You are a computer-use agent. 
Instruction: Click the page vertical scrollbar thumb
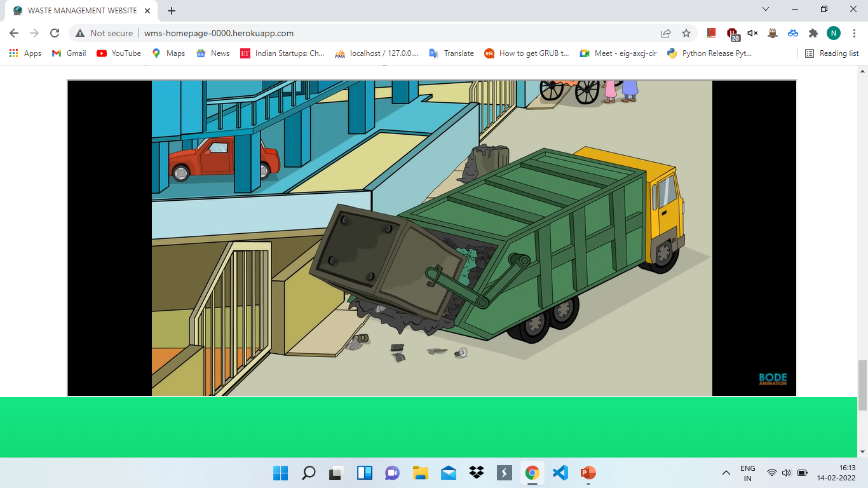pos(862,385)
